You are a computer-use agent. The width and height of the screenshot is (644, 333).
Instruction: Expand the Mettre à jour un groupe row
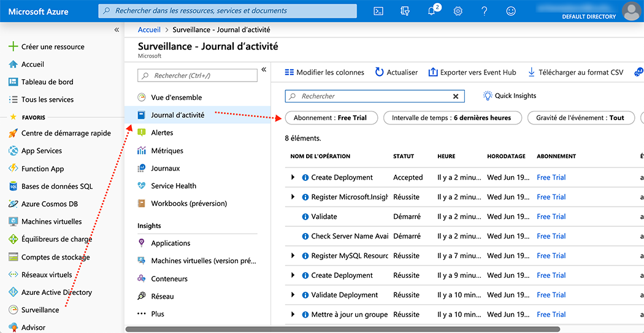point(293,314)
